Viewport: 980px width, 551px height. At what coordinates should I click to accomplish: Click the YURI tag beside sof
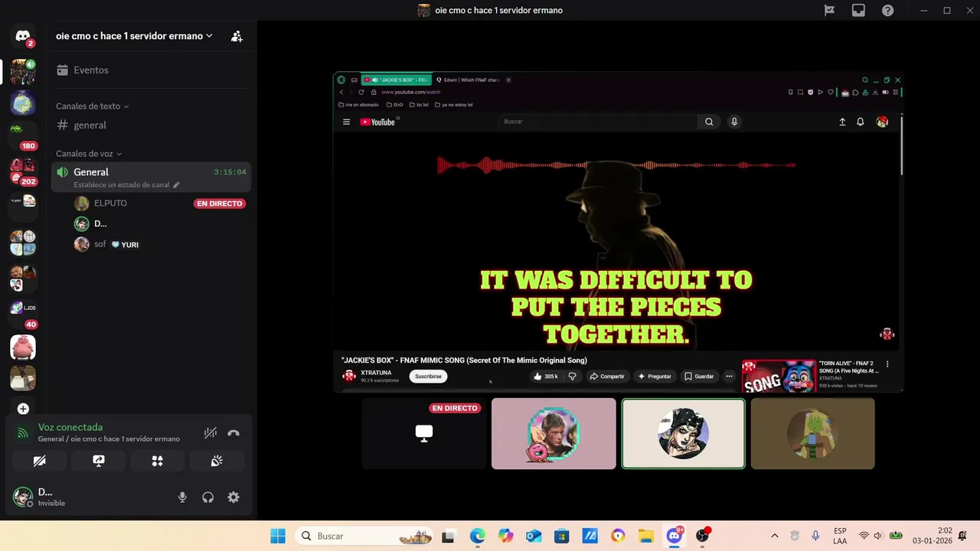click(x=125, y=245)
